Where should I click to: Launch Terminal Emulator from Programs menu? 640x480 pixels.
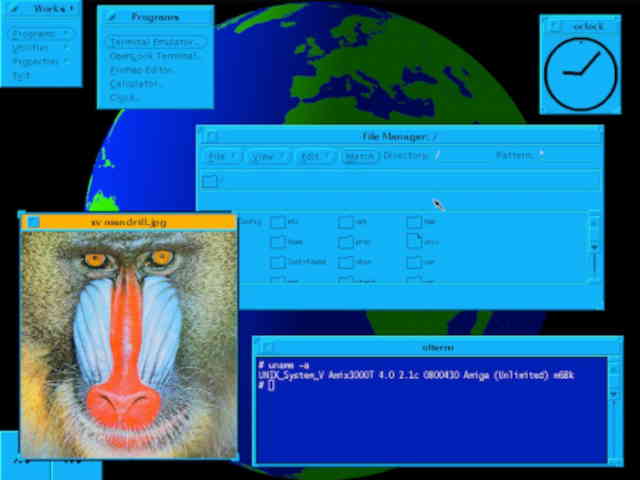[x=156, y=42]
